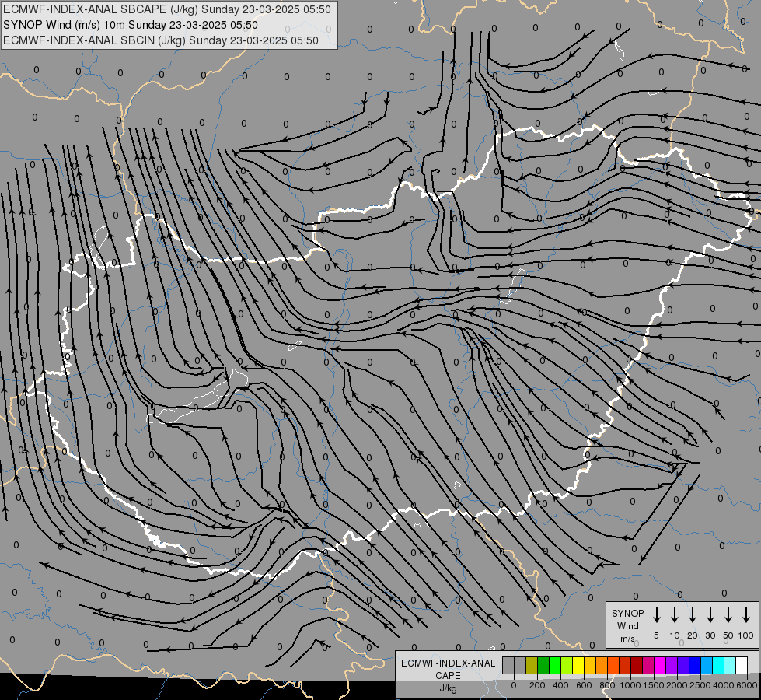This screenshot has height=700, width=761.
Task: Pick the white CAPE swatch at 6000
Action: click(x=742, y=665)
